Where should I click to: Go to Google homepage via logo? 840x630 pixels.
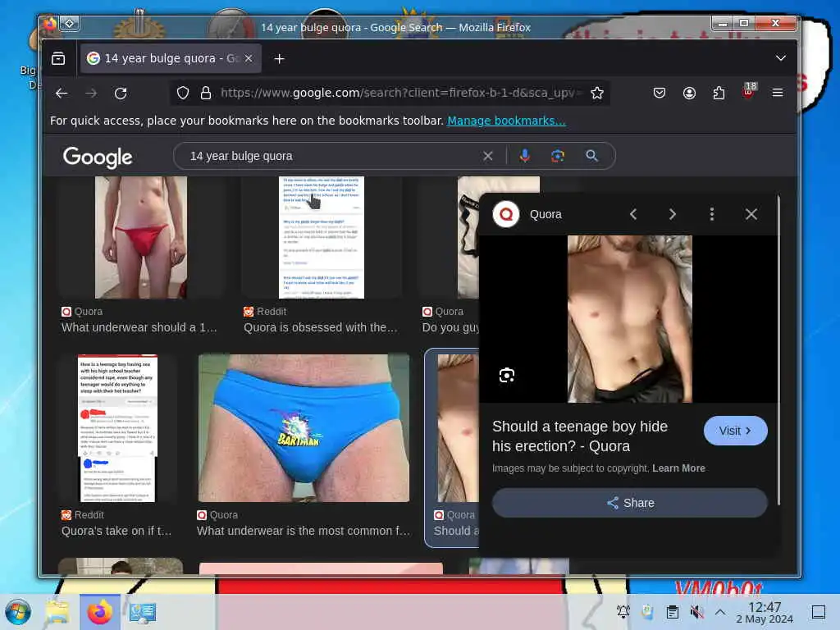(98, 157)
